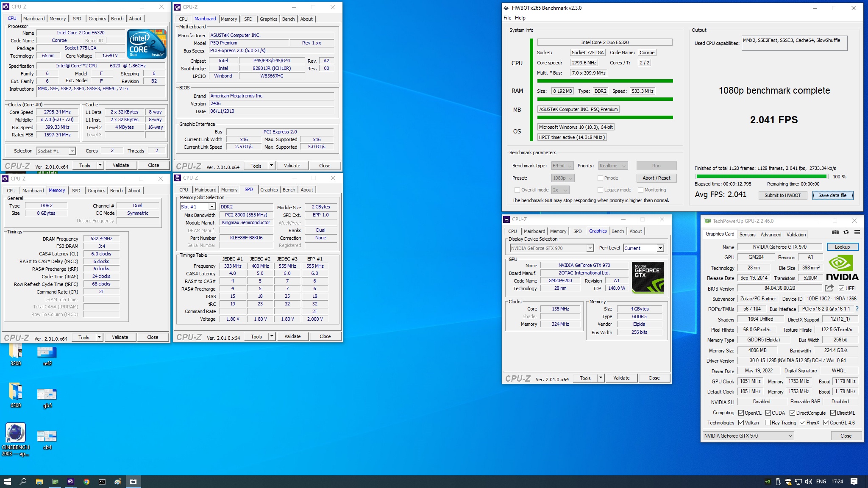
Task: Click the GPU-Z refresh icon
Action: tap(846, 232)
